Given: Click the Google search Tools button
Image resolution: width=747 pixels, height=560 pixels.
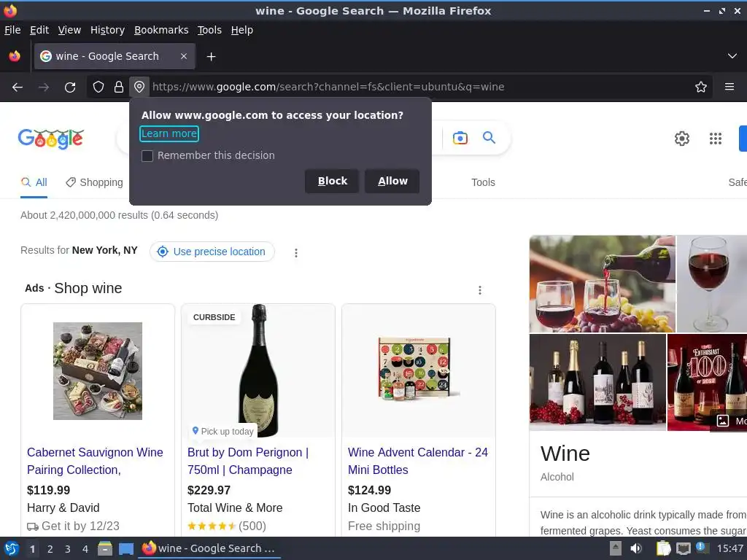Looking at the screenshot, I should pos(483,182).
